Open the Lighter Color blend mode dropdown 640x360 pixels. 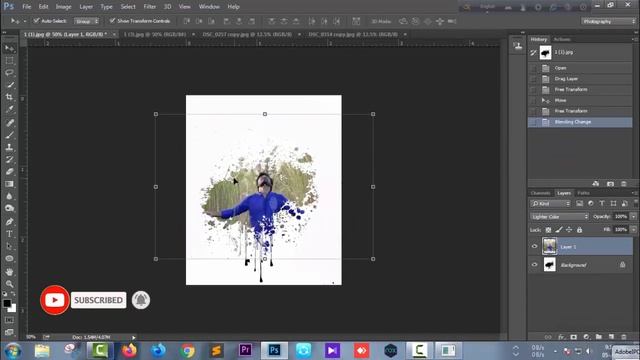point(559,216)
